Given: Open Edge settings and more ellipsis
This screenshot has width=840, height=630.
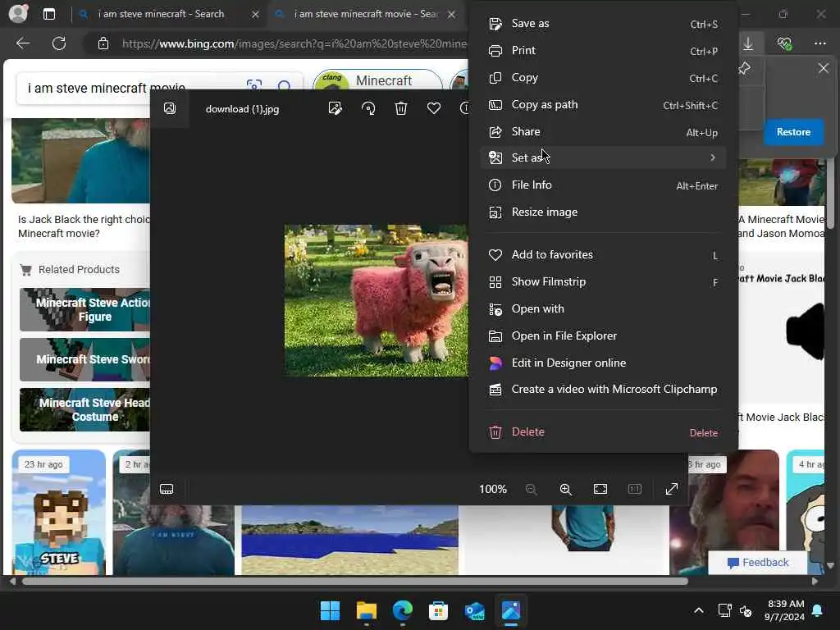Looking at the screenshot, I should coord(820,43).
